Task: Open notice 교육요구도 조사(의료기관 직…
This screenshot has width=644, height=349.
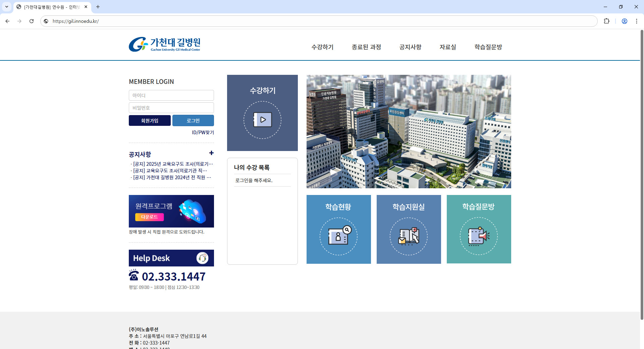Action: coord(170,171)
